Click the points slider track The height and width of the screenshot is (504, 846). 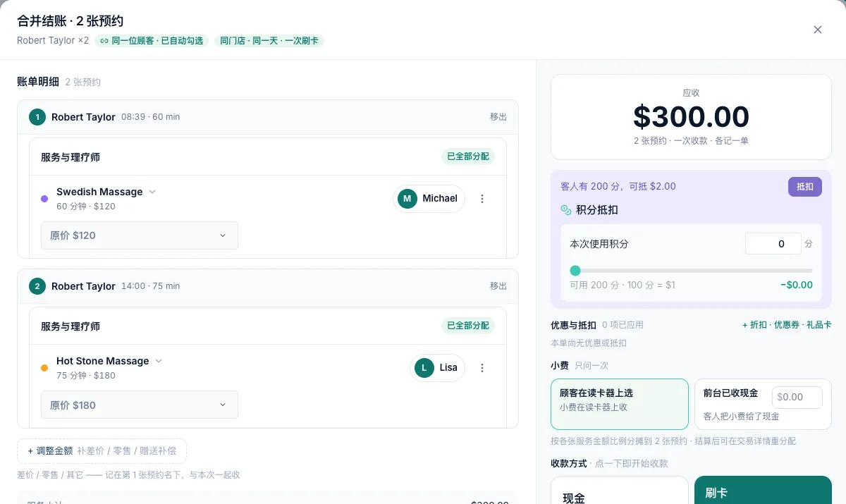point(692,271)
